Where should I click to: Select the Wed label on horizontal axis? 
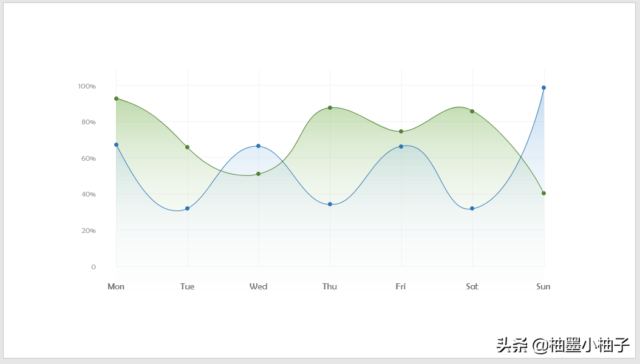pos(258,286)
